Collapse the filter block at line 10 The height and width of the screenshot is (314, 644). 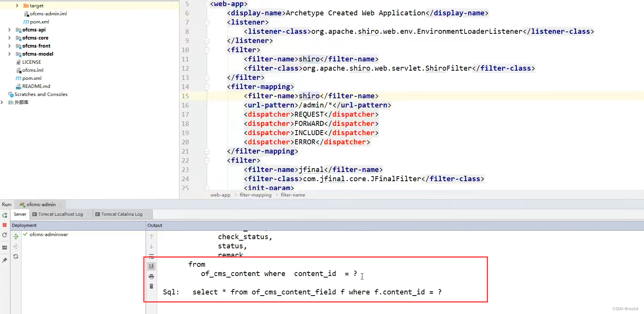pos(207,50)
